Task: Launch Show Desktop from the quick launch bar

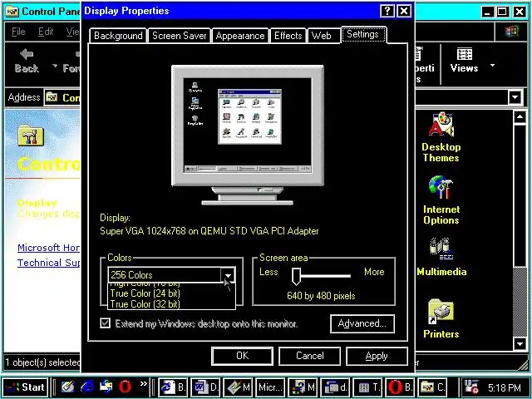Action: 68,387
